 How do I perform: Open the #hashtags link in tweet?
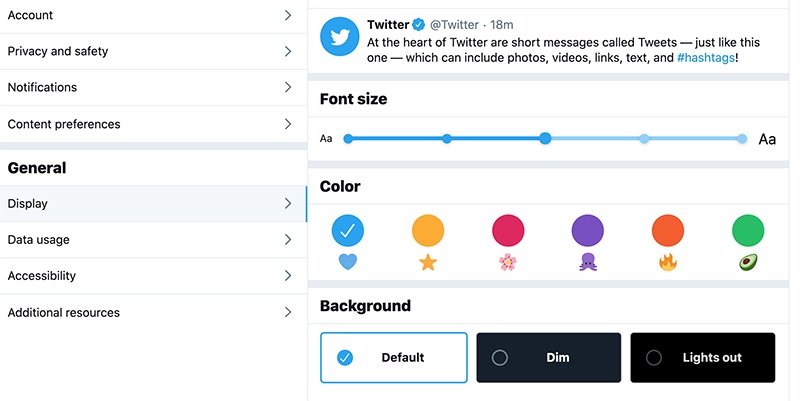click(706, 58)
